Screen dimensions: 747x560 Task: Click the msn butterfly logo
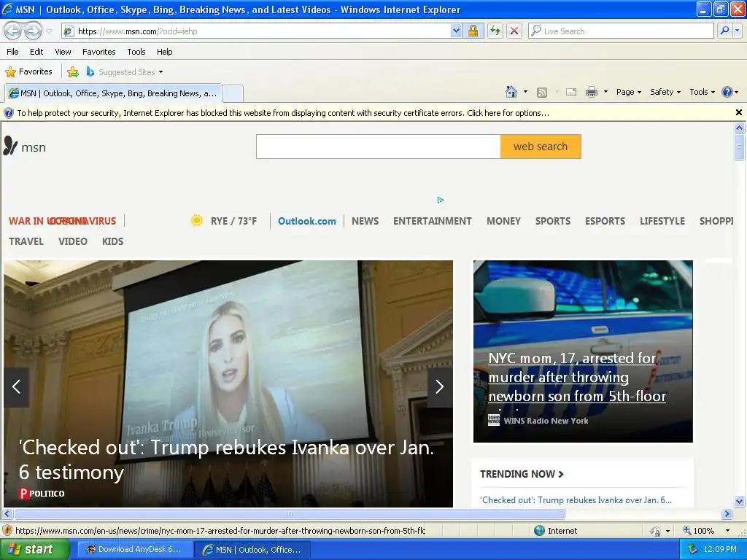(x=25, y=147)
